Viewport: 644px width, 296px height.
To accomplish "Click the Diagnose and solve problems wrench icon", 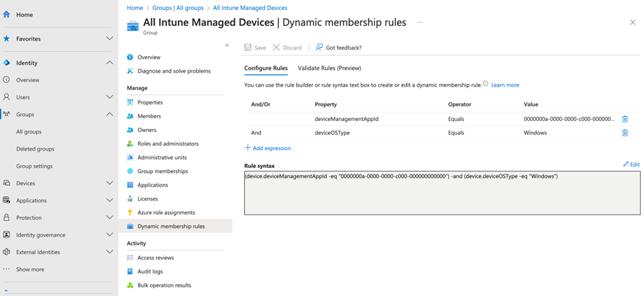I will (x=130, y=71).
